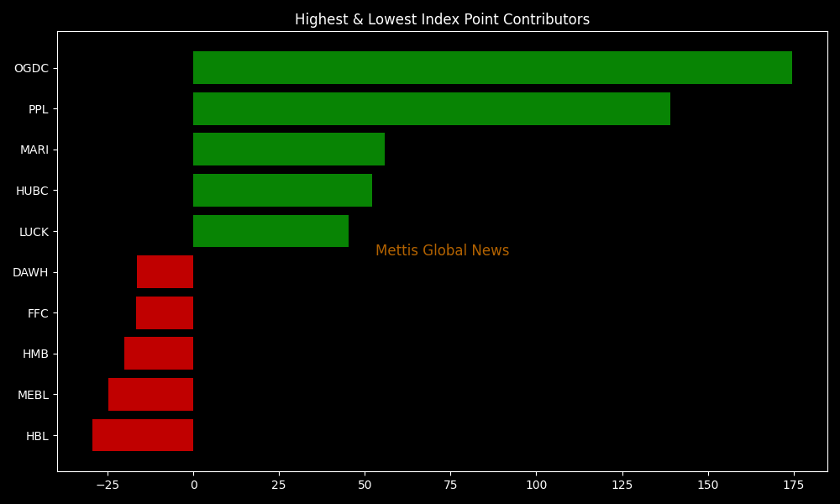Click the x-axis tick label 150

tap(708, 486)
